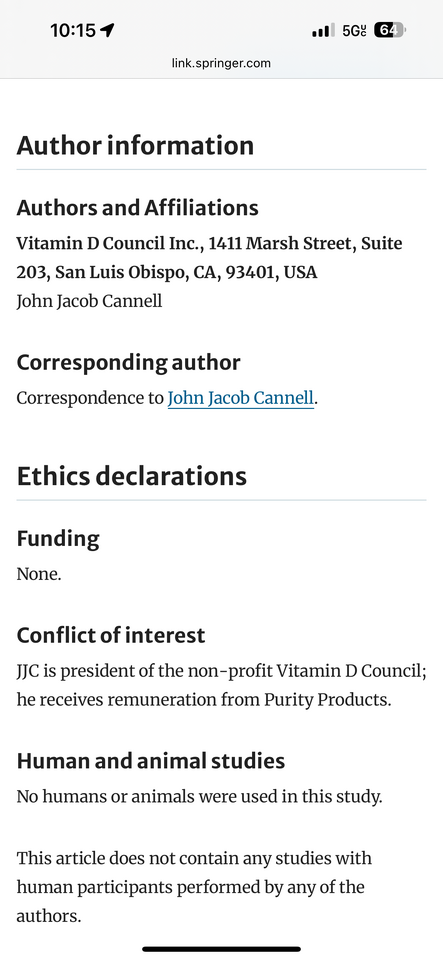
Task: Tap the Ethics declarations heading
Action: point(132,476)
